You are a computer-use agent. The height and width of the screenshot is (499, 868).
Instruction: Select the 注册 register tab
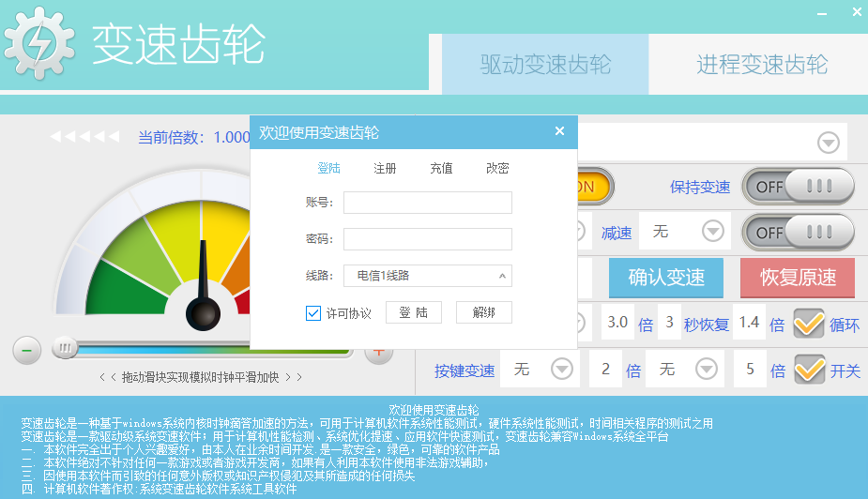point(385,168)
